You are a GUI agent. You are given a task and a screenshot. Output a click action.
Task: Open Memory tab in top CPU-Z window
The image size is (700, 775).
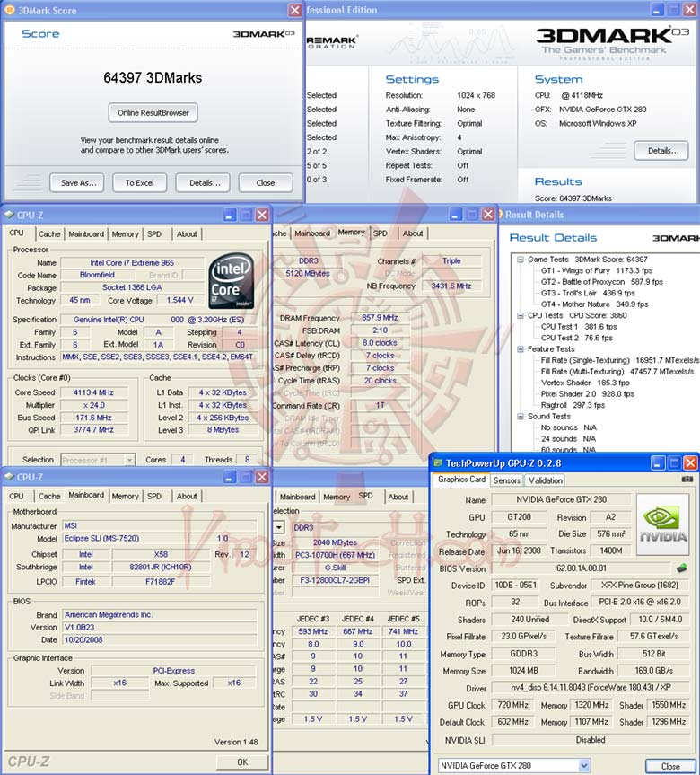click(x=125, y=233)
